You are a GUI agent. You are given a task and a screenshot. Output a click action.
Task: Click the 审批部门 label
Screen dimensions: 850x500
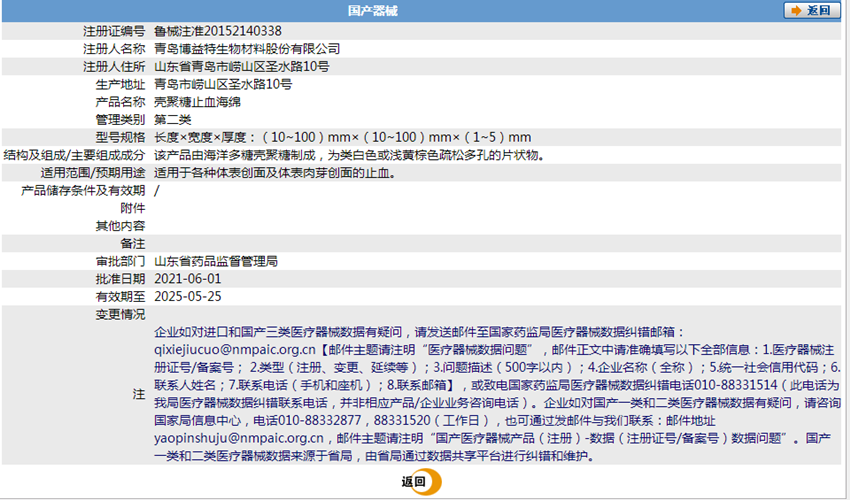click(120, 261)
